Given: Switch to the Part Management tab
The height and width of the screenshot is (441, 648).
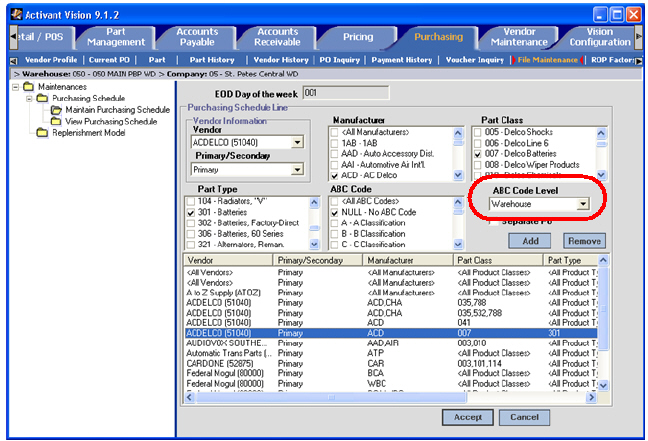Looking at the screenshot, I should tap(116, 37).
